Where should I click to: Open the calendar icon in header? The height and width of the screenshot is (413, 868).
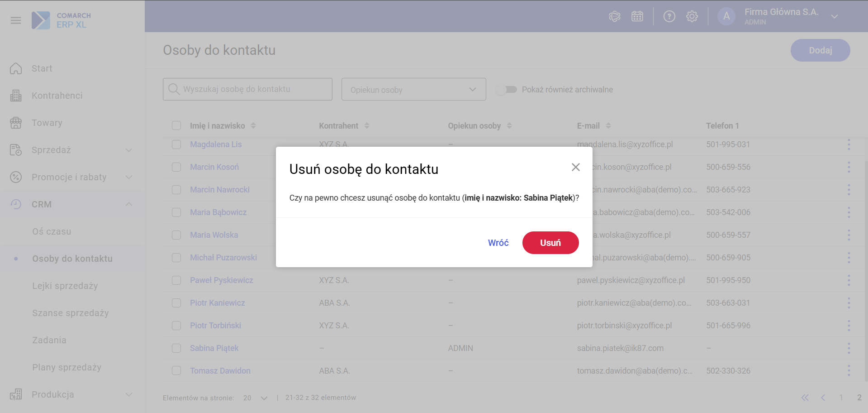click(x=637, y=17)
